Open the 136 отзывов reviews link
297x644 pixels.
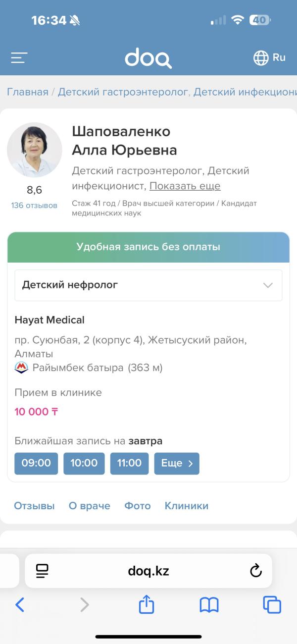[x=34, y=205]
